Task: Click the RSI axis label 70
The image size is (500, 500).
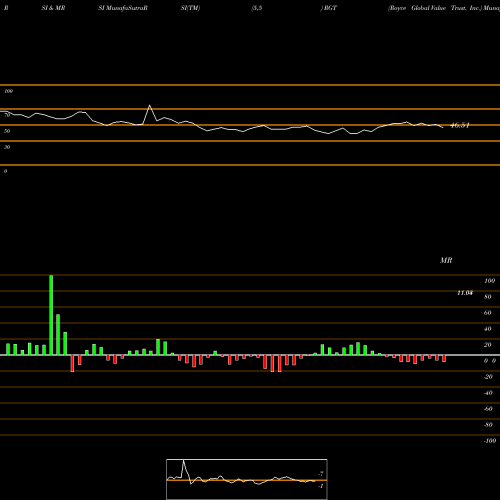Action: click(x=7, y=115)
